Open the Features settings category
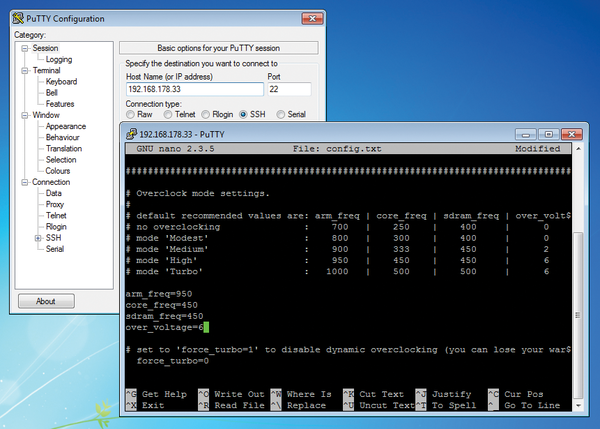600x429 pixels. pyautogui.click(x=60, y=104)
